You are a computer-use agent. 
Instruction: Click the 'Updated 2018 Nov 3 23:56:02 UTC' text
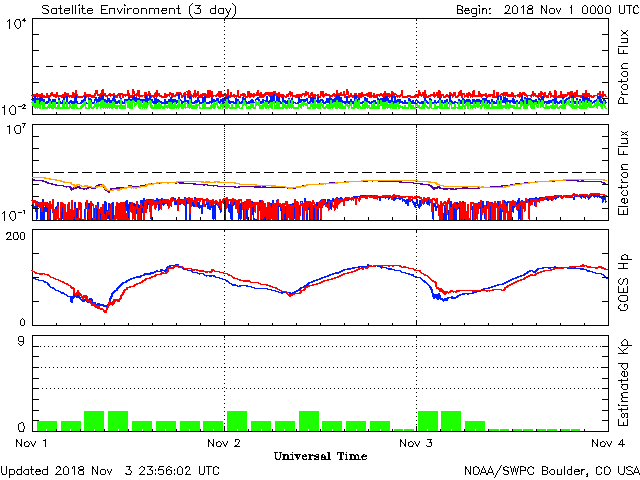[110, 471]
